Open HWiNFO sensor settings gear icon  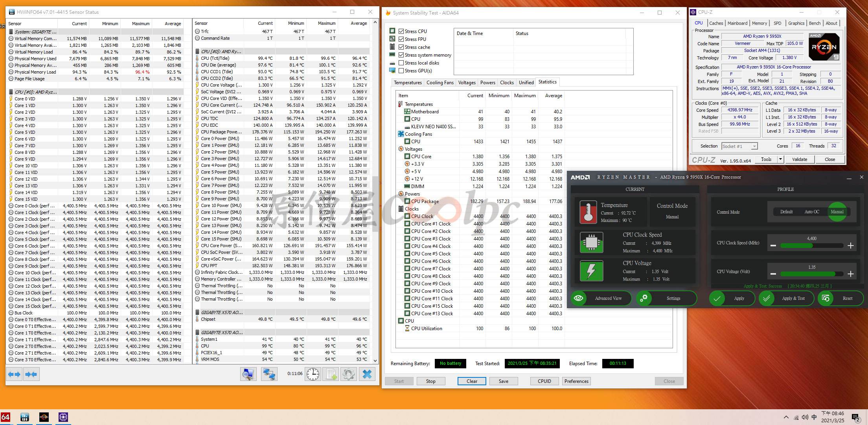[x=348, y=374]
